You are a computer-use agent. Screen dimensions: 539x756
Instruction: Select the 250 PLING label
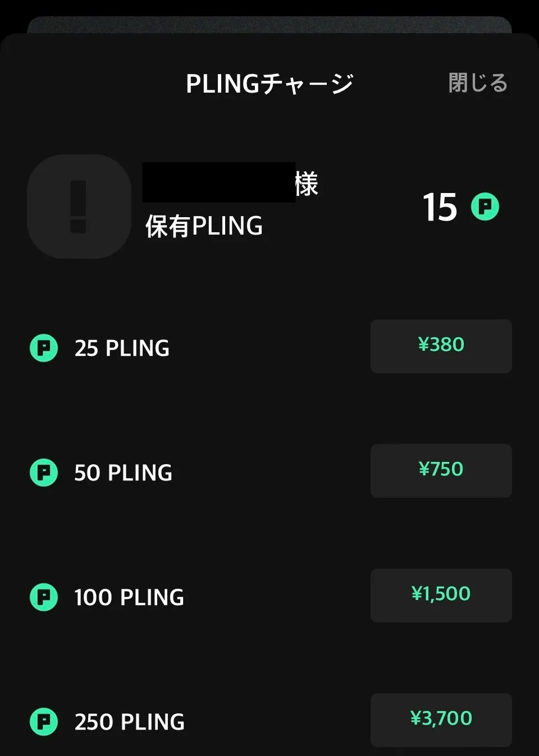130,722
